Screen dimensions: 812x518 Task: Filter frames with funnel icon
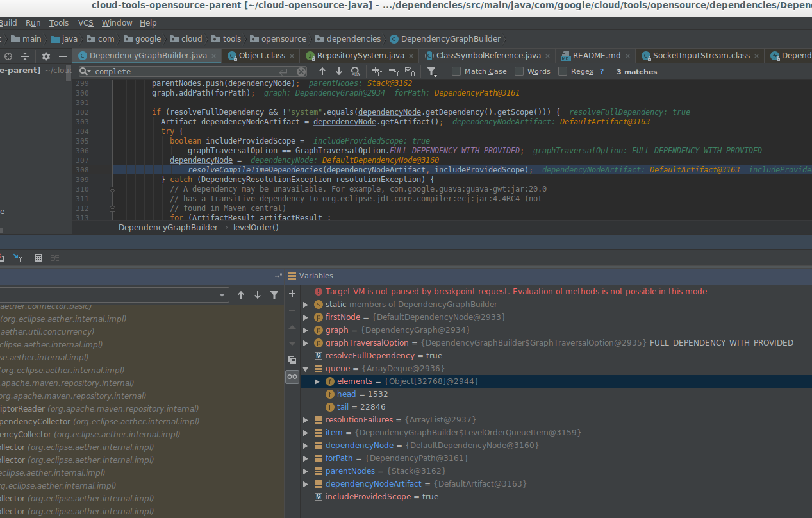(x=274, y=295)
